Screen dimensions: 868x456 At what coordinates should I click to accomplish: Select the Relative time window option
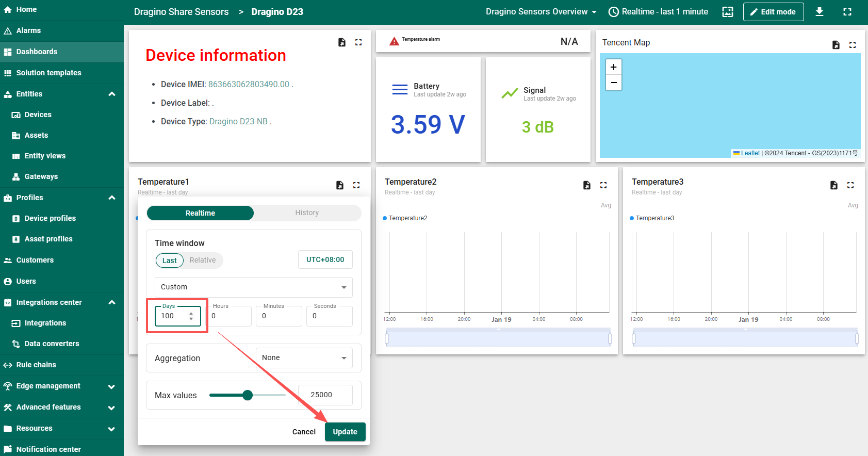click(x=202, y=260)
